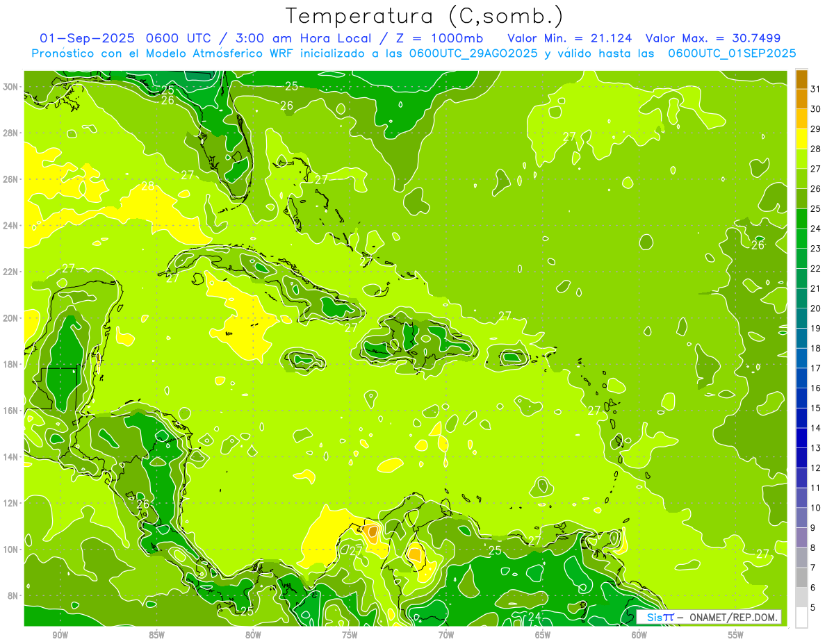
Task: Click the legend scale value 31
Action: [x=816, y=89]
